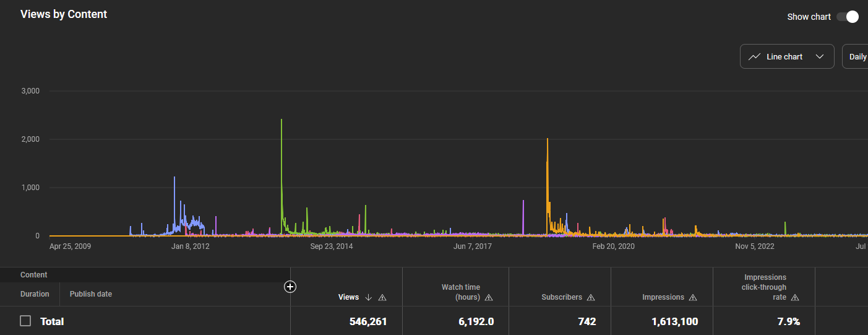Sort by Watch time (hours) column
868x335 pixels.
[461, 292]
